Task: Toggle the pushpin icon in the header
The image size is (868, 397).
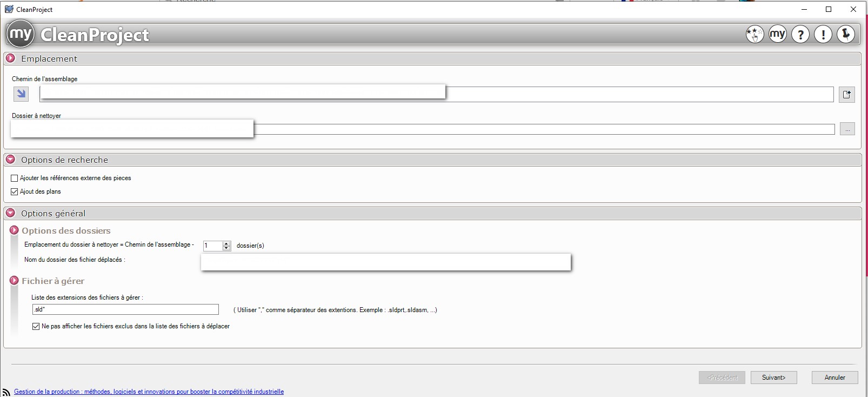Action: pyautogui.click(x=846, y=35)
